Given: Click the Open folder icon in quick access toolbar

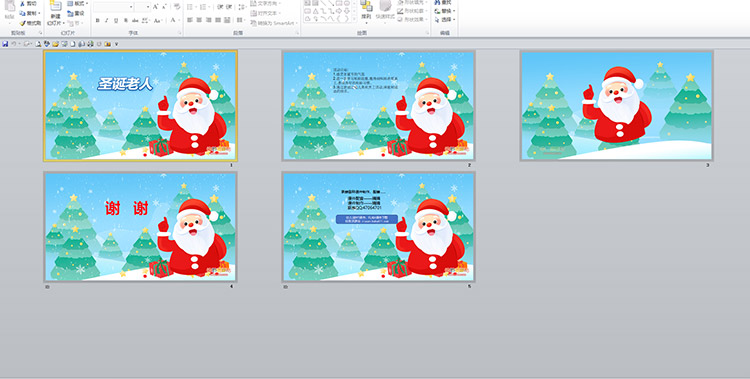Looking at the screenshot, I should 55,44.
